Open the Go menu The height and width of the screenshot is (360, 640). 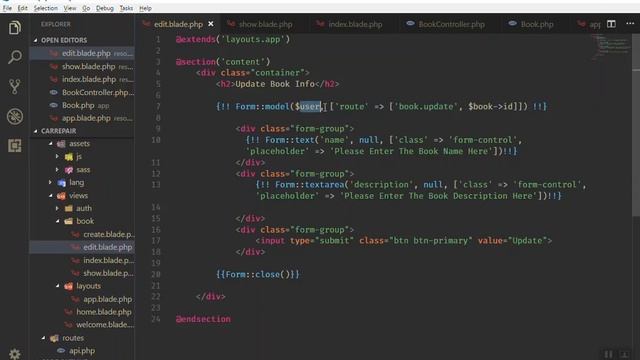click(86, 8)
